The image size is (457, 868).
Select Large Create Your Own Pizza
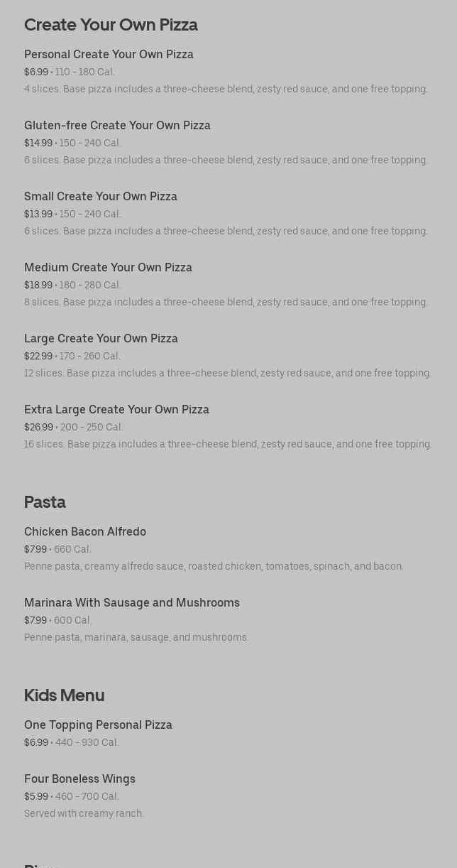pos(101,339)
